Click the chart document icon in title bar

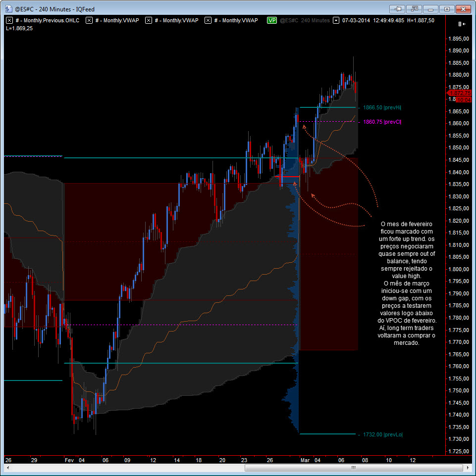8,9
